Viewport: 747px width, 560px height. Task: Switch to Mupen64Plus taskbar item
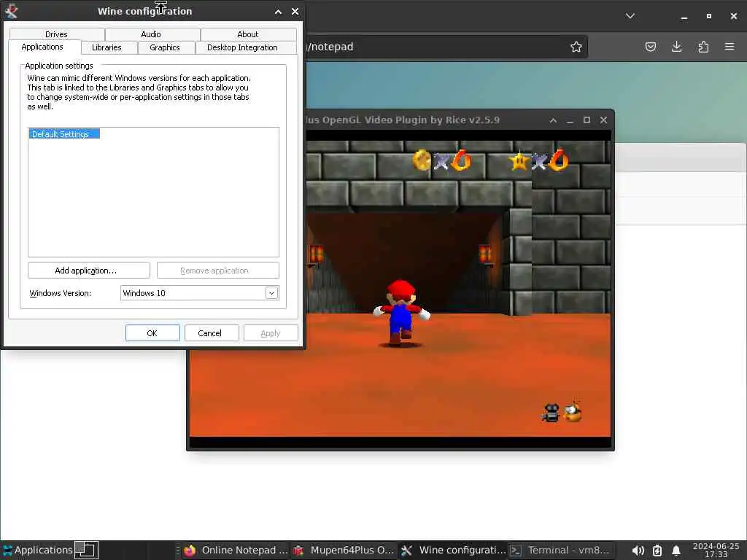(x=344, y=550)
